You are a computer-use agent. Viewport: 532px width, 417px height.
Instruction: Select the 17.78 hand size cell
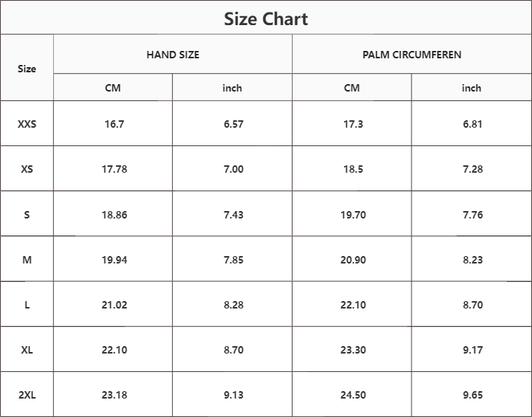115,169
